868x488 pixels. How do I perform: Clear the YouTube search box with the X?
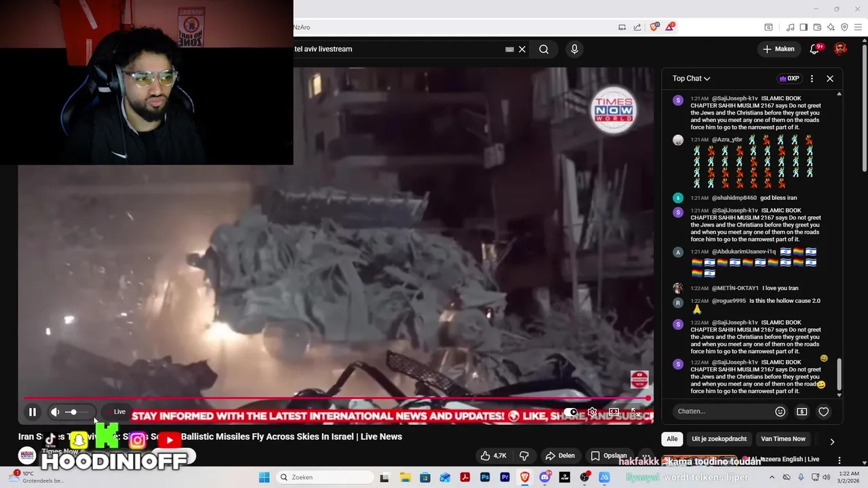click(522, 49)
